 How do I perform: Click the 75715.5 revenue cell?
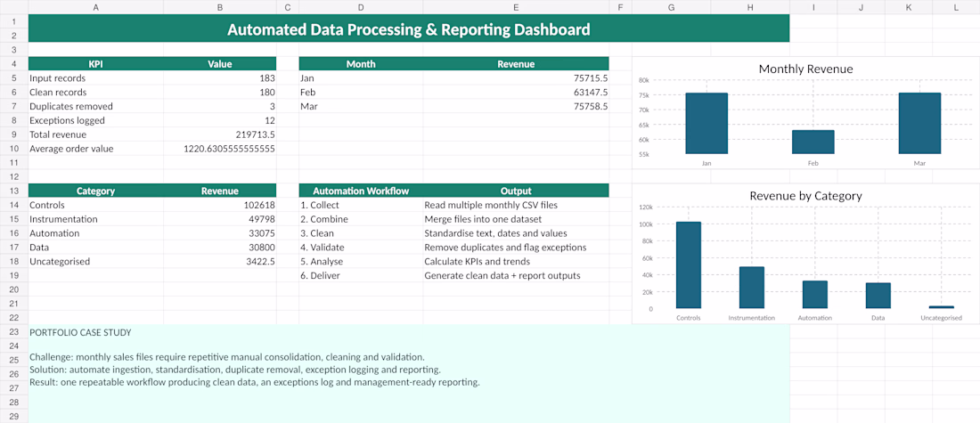tap(516, 78)
